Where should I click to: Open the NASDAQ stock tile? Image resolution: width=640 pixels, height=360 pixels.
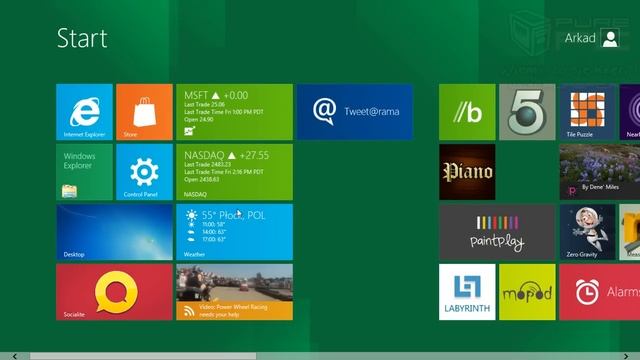coord(234,172)
